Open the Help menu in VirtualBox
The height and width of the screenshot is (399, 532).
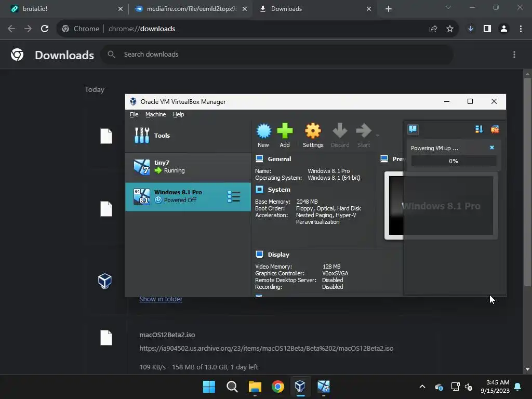pos(179,114)
